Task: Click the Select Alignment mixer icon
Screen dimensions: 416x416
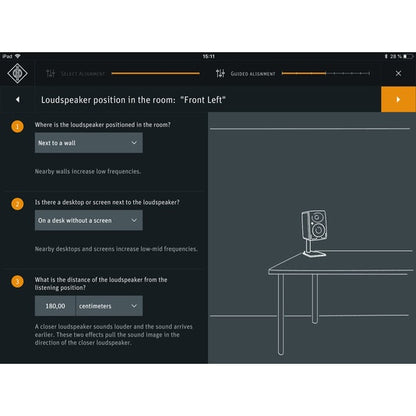Action: coord(50,73)
